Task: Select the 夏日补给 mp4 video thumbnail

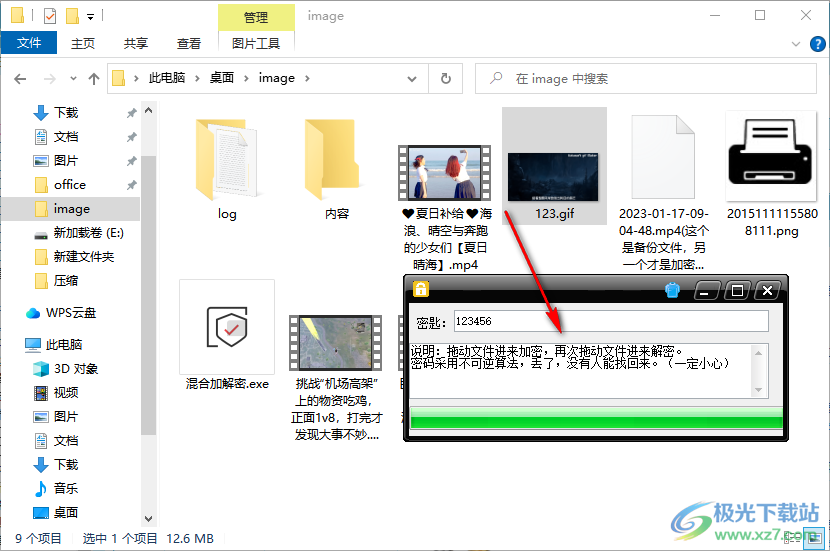Action: tap(445, 174)
